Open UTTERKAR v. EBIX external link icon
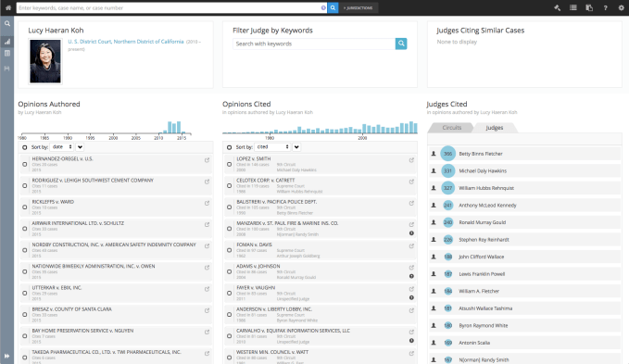The height and width of the screenshot is (364, 629). point(207,289)
